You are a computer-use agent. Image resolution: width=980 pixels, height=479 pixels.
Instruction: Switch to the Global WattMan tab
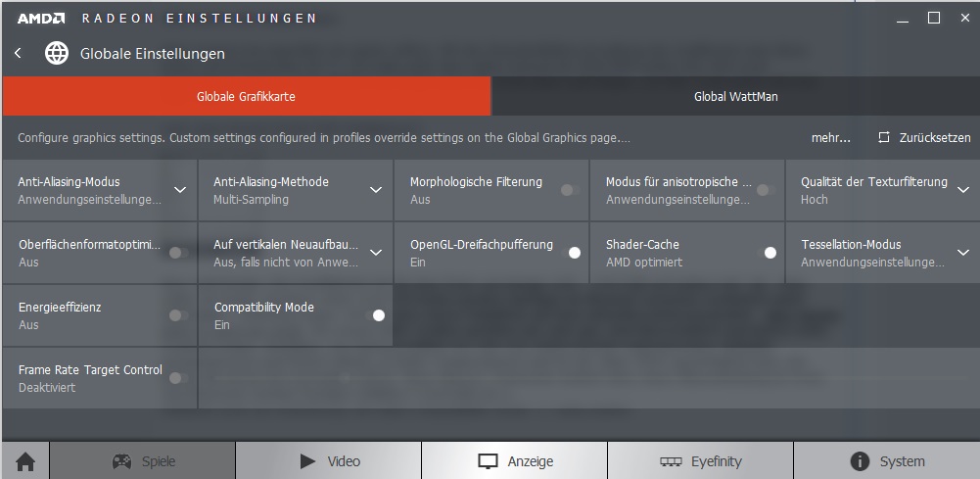pyautogui.click(x=736, y=96)
